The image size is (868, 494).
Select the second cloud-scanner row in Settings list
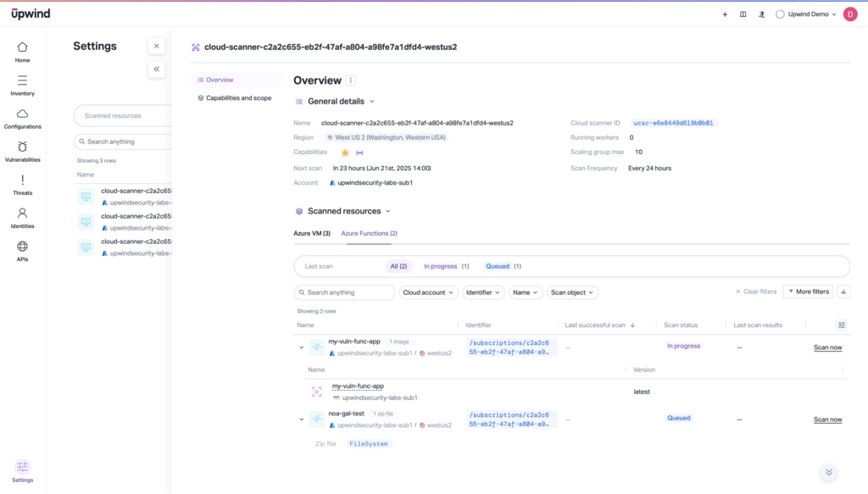coord(124,222)
